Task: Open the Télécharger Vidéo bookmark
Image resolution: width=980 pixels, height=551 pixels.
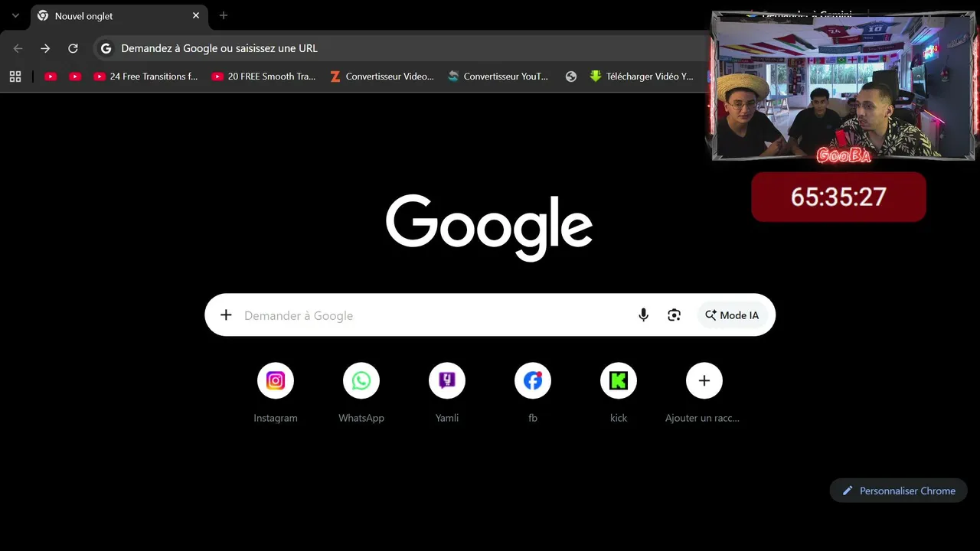Action: tap(642, 77)
